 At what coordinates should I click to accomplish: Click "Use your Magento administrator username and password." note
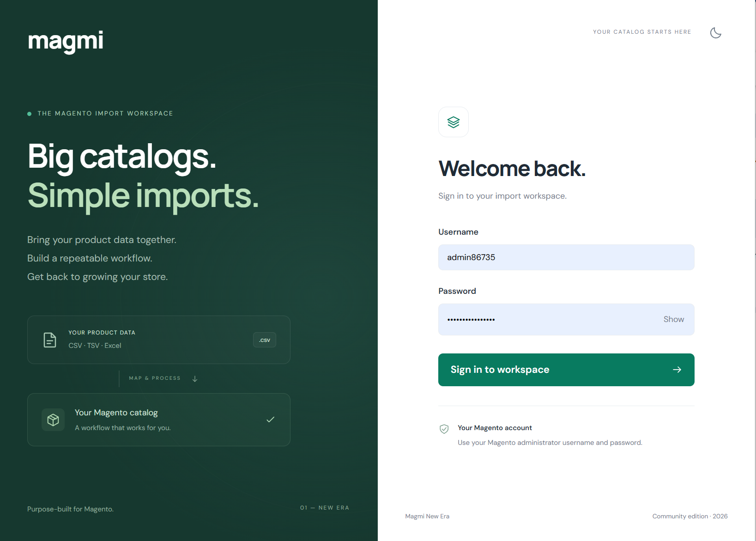coord(550,443)
